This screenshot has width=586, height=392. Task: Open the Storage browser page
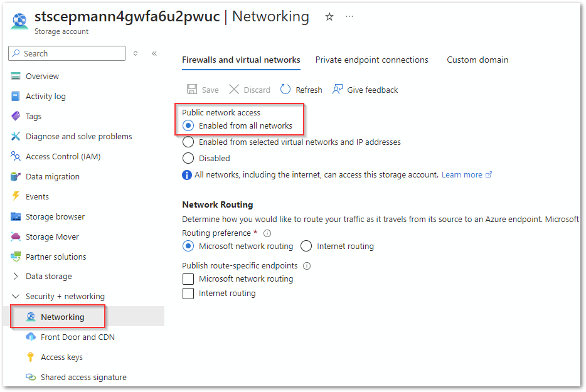tap(55, 216)
